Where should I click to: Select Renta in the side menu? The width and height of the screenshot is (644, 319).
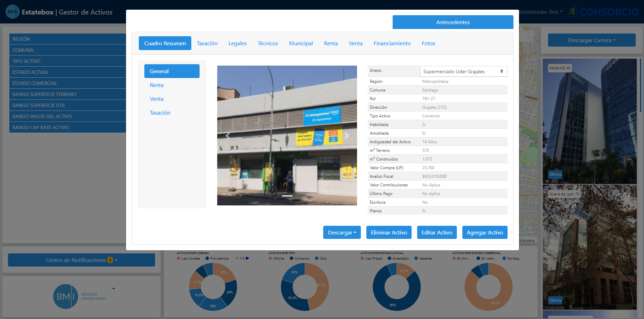coord(172,85)
